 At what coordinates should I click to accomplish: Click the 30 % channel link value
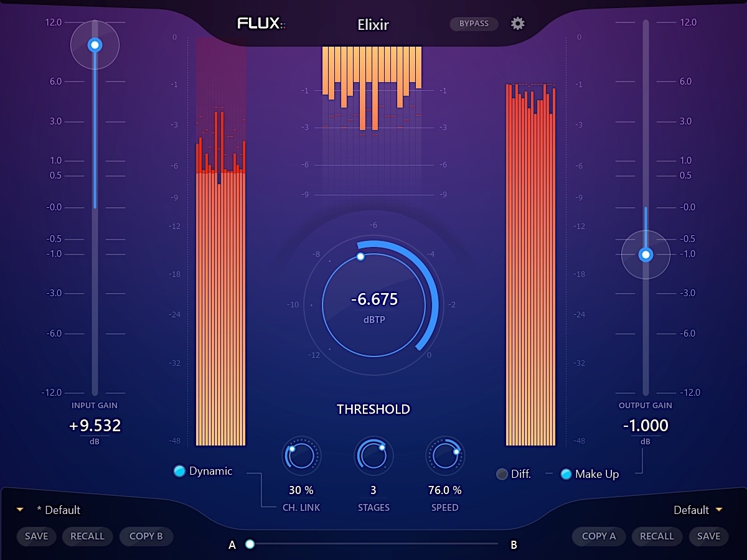tap(301, 490)
